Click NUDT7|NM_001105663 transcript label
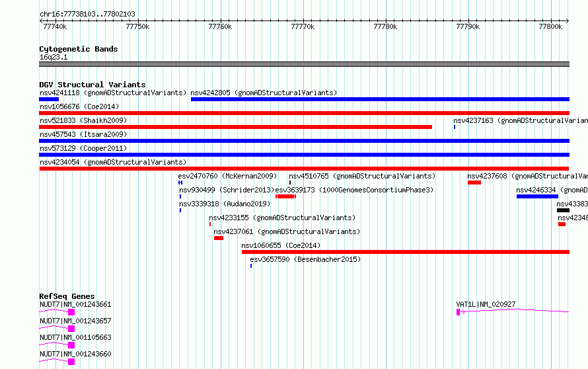The image size is (588, 369). click(x=75, y=337)
